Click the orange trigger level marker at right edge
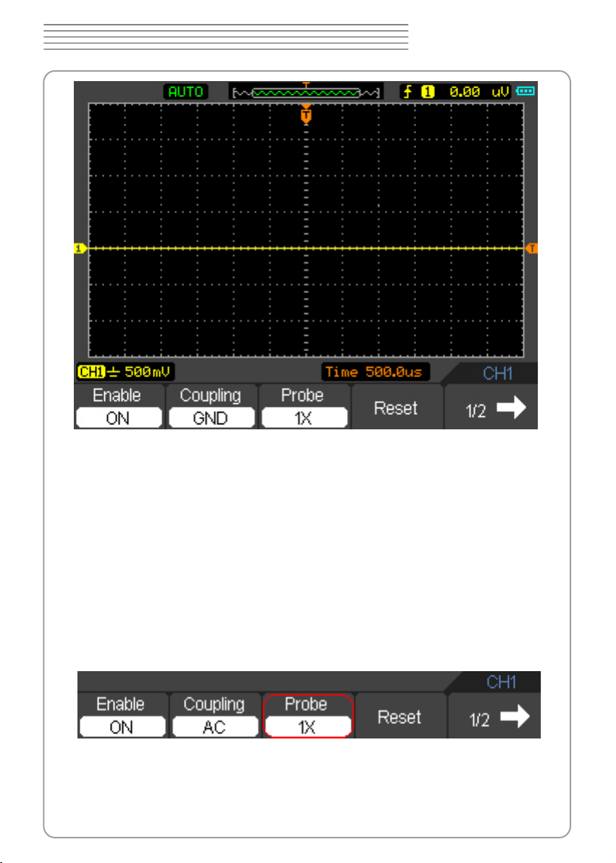616x863 pixels. pos(531,249)
